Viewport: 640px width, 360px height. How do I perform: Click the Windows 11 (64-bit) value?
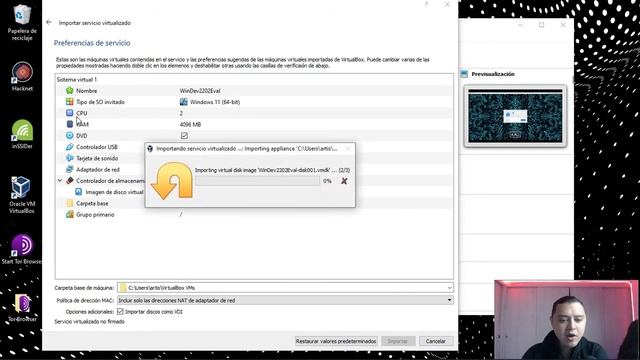pyautogui.click(x=215, y=102)
